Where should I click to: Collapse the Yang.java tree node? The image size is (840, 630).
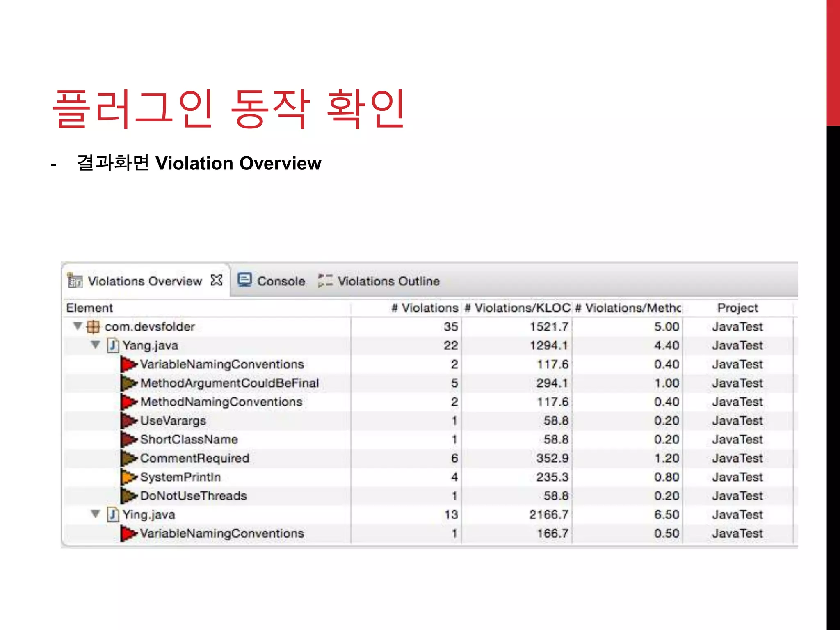click(96, 345)
